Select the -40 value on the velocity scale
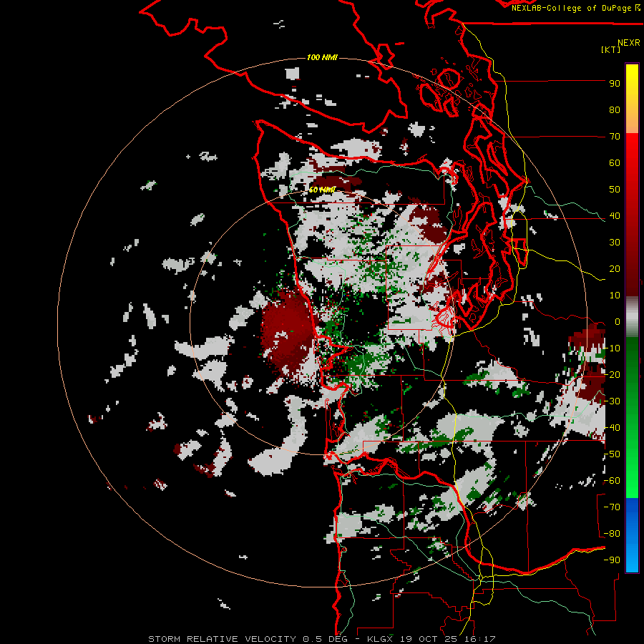 point(612,428)
